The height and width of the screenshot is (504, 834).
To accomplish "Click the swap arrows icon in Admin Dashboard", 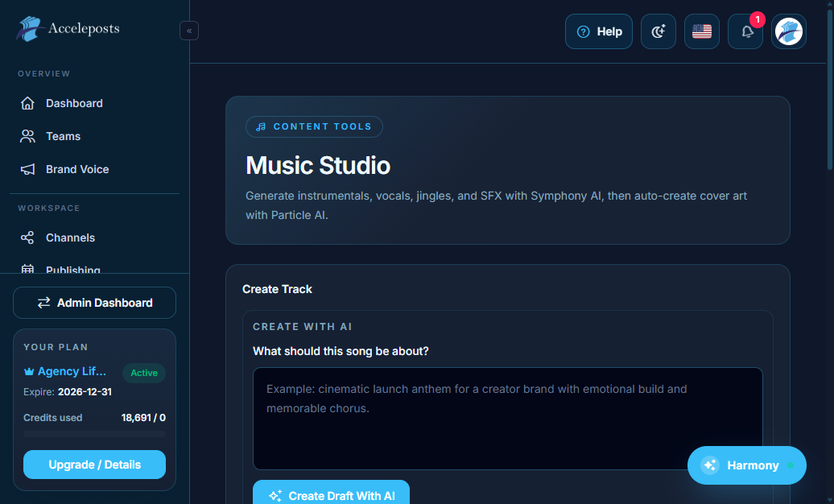I will coord(43,303).
